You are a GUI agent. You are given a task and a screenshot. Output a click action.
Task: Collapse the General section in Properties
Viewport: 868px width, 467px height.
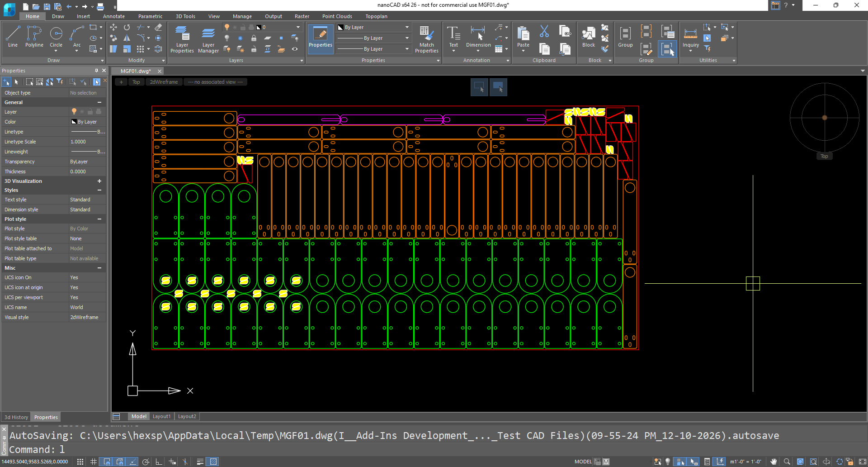coord(99,102)
